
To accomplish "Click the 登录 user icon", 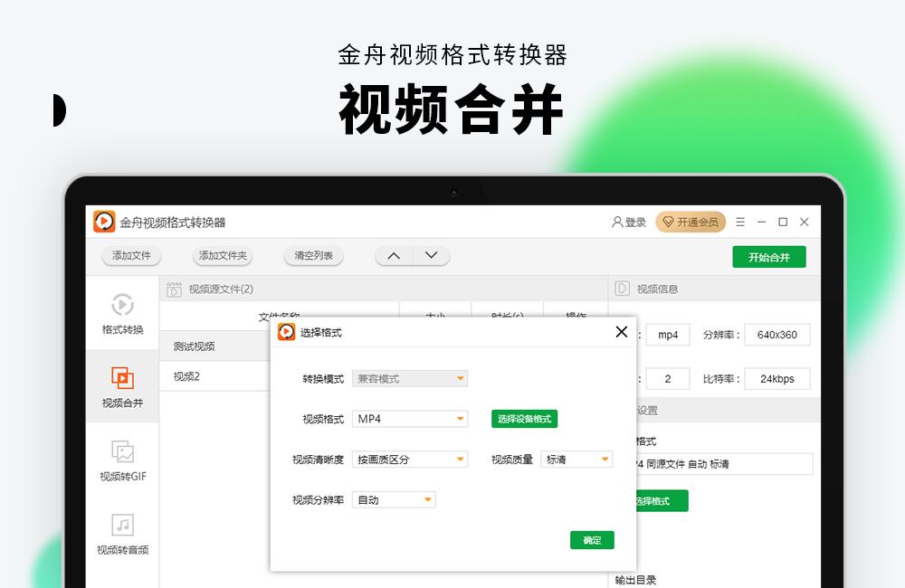I will [617, 223].
